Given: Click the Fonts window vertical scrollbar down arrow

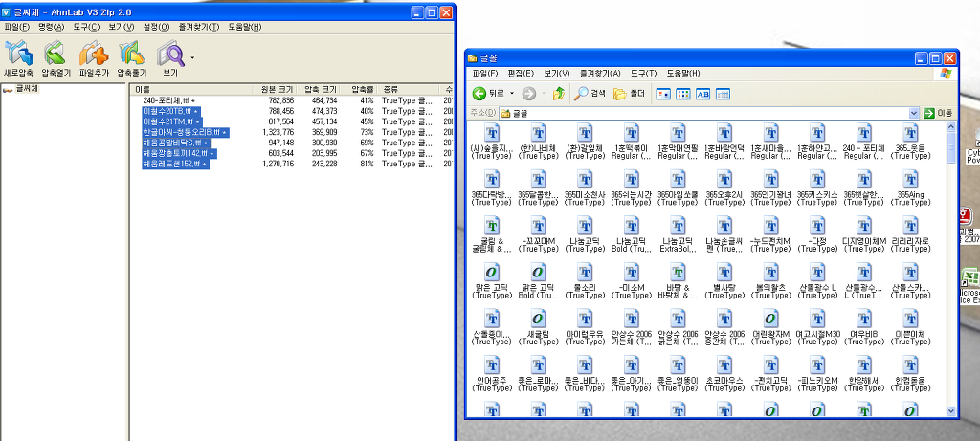Looking at the screenshot, I should (x=951, y=410).
